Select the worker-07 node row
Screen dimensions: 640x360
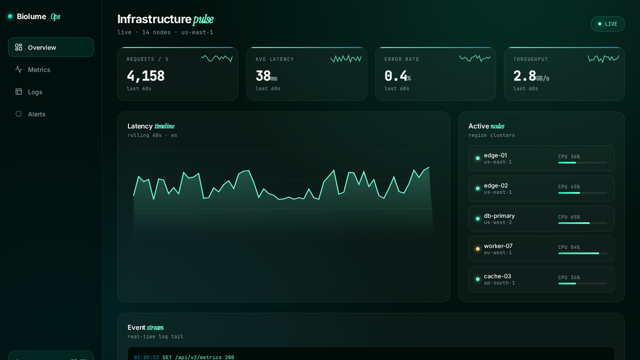[x=541, y=249]
